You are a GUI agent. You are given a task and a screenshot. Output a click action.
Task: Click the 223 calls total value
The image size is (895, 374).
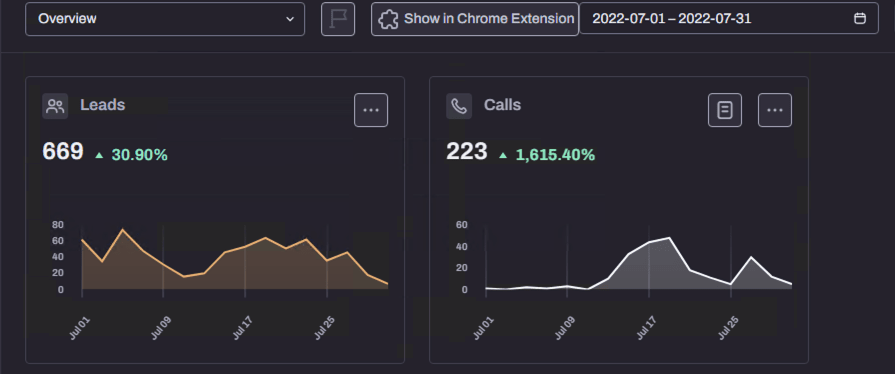tap(467, 152)
